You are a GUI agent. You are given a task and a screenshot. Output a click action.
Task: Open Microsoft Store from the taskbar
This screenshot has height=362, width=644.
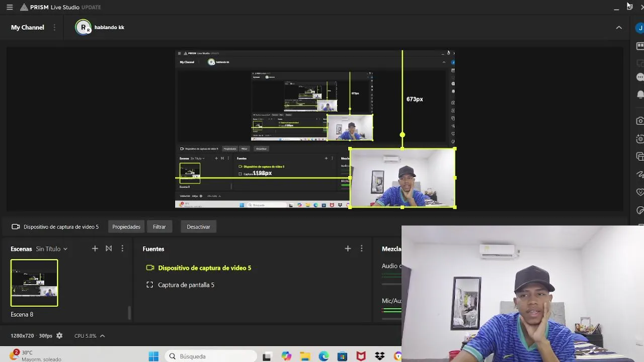click(x=342, y=356)
